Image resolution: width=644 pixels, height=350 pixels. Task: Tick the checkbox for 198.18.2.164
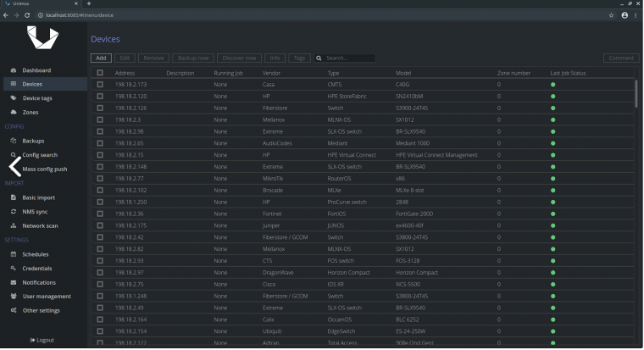[x=100, y=319]
